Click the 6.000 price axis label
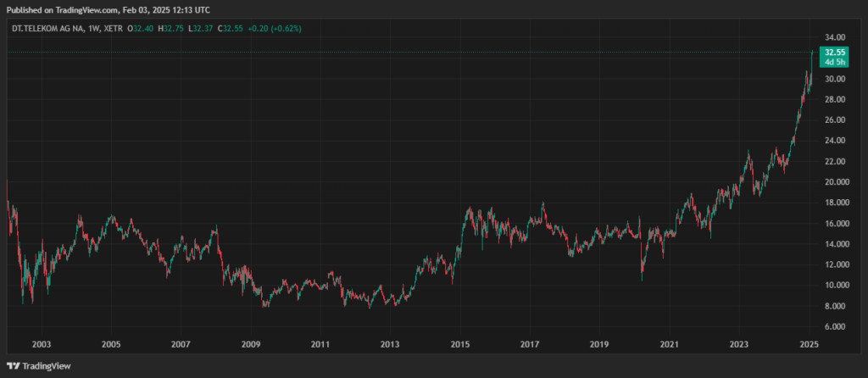 click(837, 326)
